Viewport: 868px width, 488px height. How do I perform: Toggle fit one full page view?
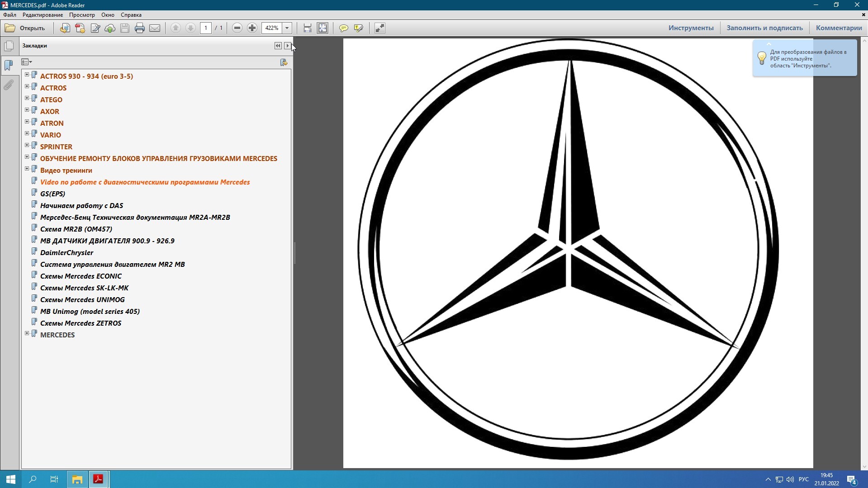pos(323,28)
